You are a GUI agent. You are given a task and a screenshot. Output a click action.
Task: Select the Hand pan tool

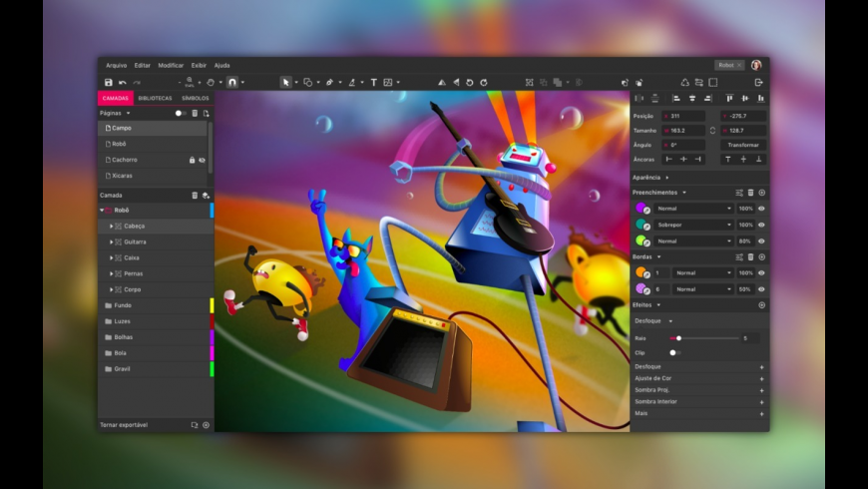[x=211, y=83]
